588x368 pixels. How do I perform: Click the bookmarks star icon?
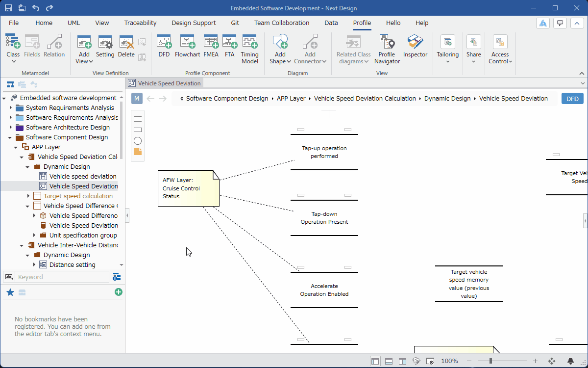click(x=10, y=292)
